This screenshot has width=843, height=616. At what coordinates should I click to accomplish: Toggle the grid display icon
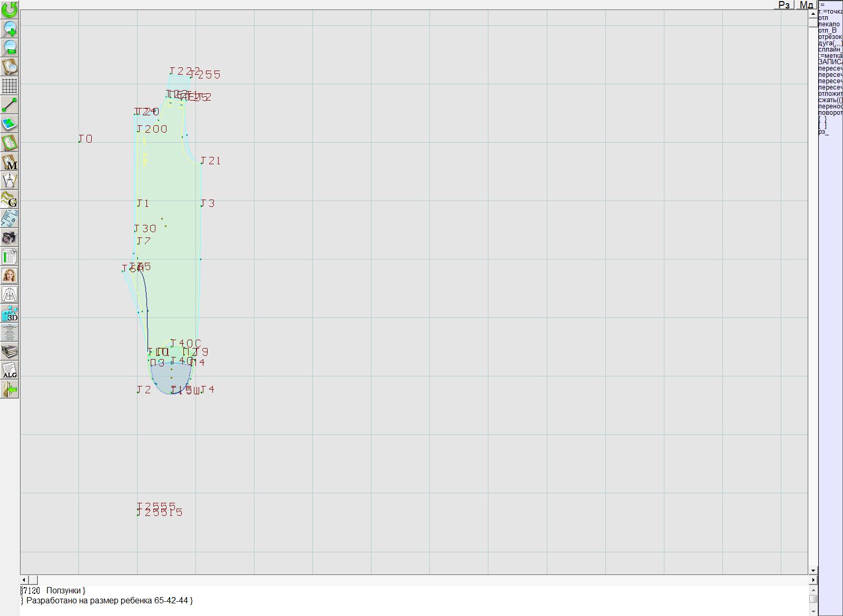click(x=9, y=86)
